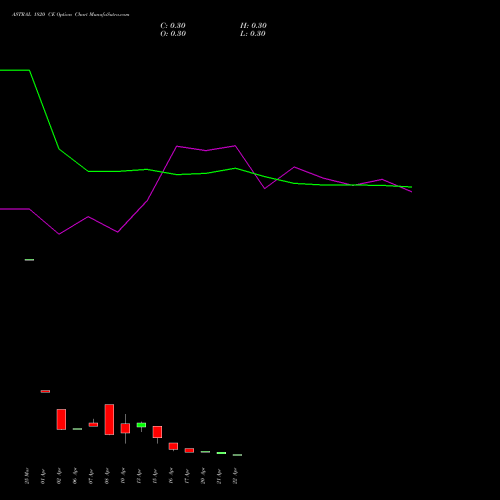The height and width of the screenshot is (500, 500).
Task: Select the tall red candle above 08 Apr
Action: [109, 419]
